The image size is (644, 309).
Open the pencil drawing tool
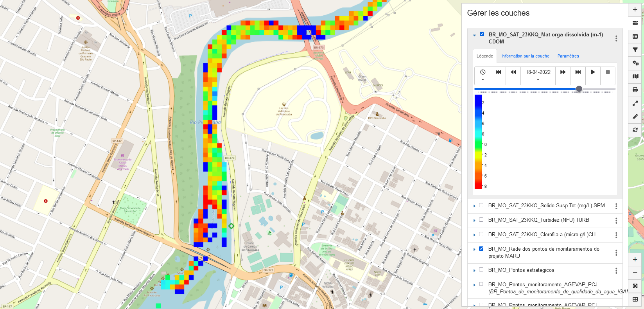635,117
